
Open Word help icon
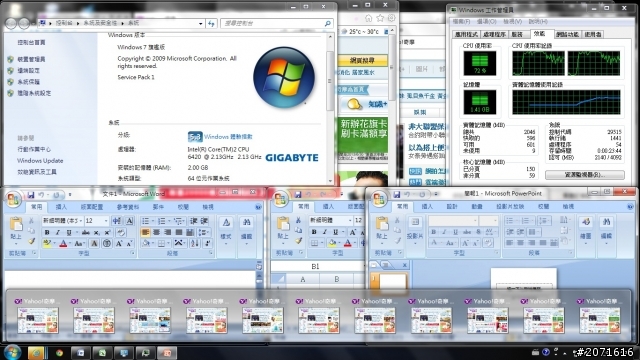(258, 207)
